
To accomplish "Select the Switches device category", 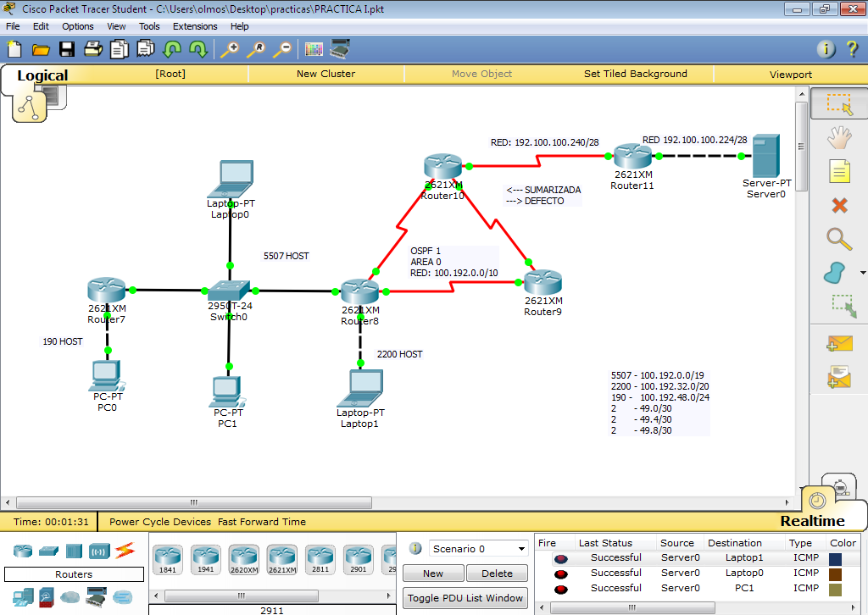I will [x=48, y=551].
